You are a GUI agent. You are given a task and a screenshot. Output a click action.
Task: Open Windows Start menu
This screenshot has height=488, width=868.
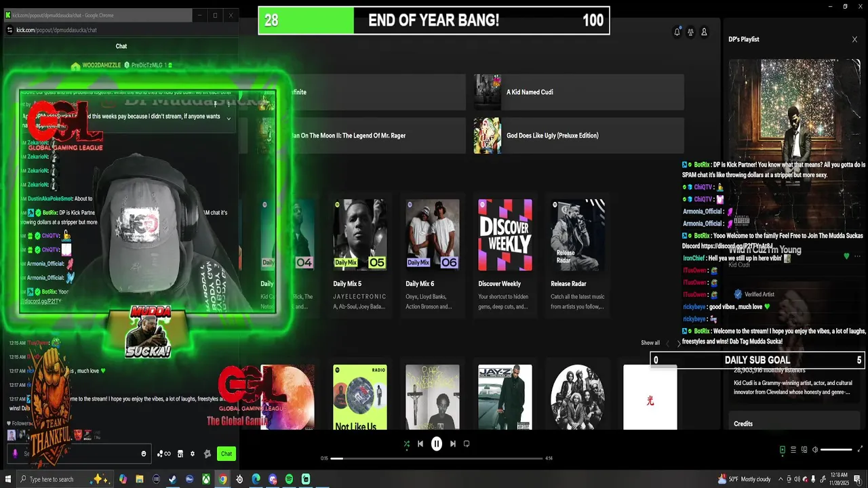click(x=8, y=479)
